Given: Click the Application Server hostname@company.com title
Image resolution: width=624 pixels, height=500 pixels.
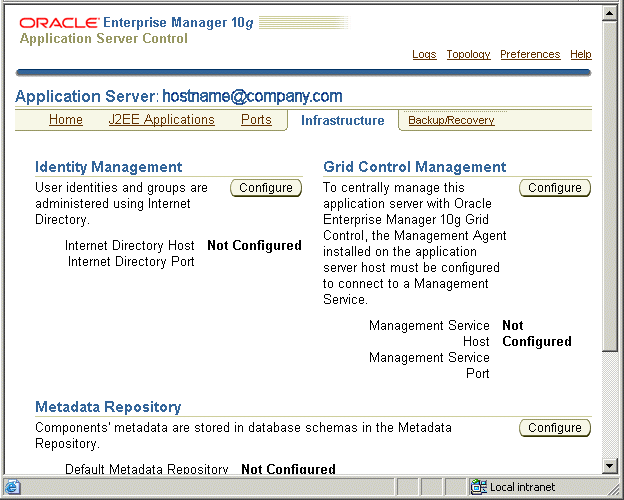Looking at the screenshot, I should [179, 97].
